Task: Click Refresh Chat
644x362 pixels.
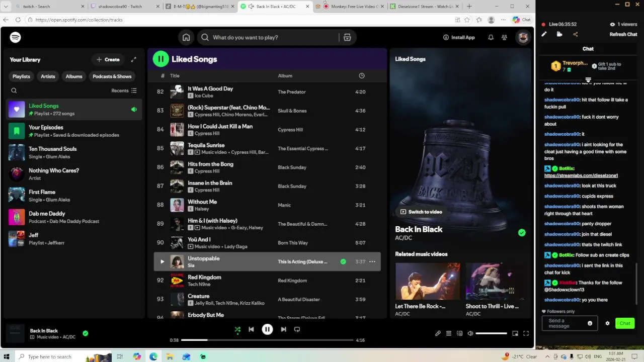Action: coord(623,34)
